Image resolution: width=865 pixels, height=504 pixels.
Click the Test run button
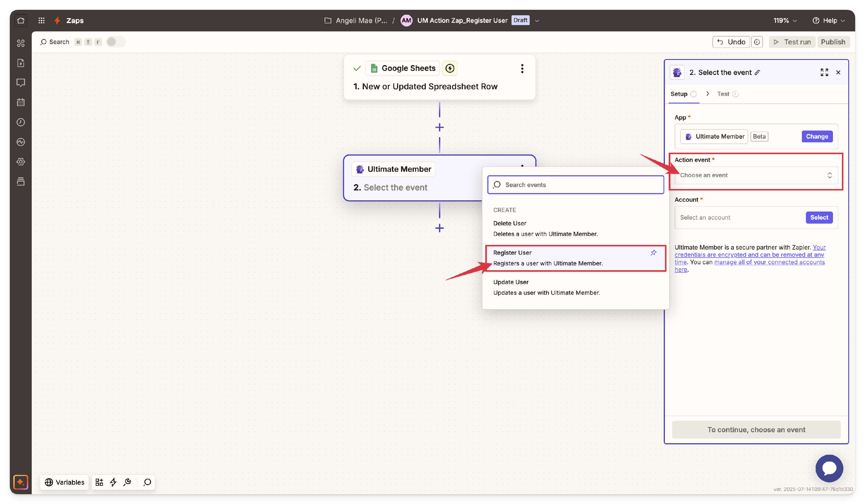click(792, 42)
